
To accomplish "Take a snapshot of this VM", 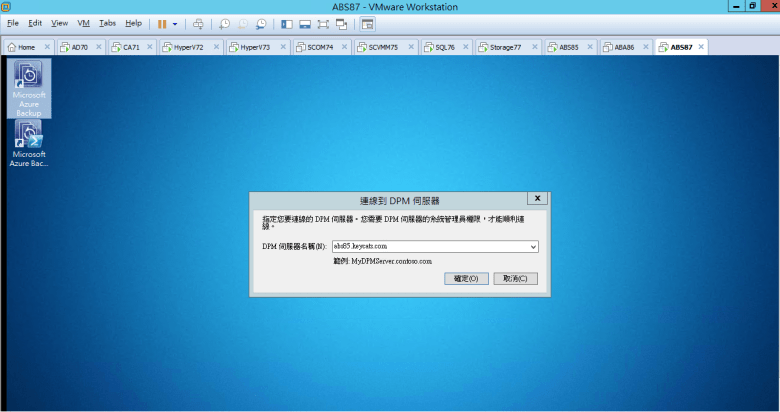I will pyautogui.click(x=225, y=23).
